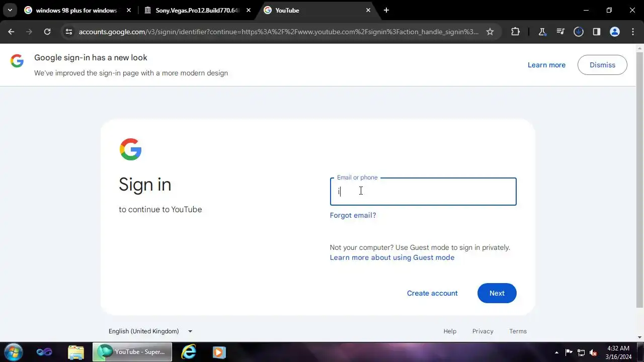This screenshot has height=362, width=644.
Task: Select YouTube - Super... taskbar window
Action: point(132,352)
